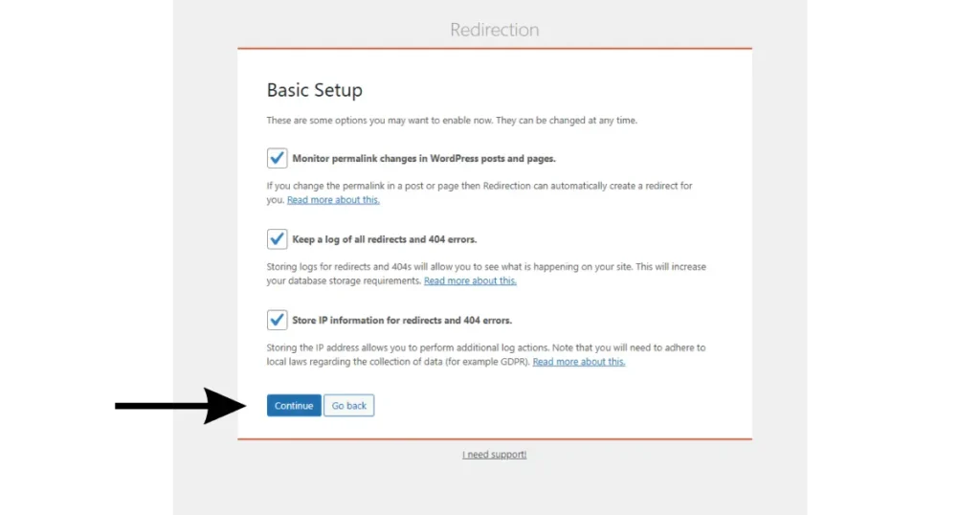The width and height of the screenshot is (980, 515).
Task: Click the orange divider line above support link
Action: click(494, 439)
